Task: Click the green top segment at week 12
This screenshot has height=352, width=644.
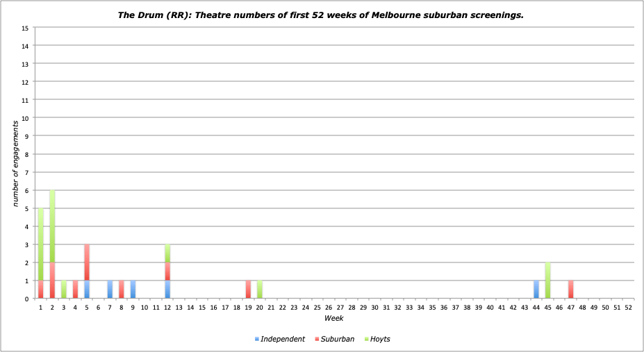Action: [167, 253]
